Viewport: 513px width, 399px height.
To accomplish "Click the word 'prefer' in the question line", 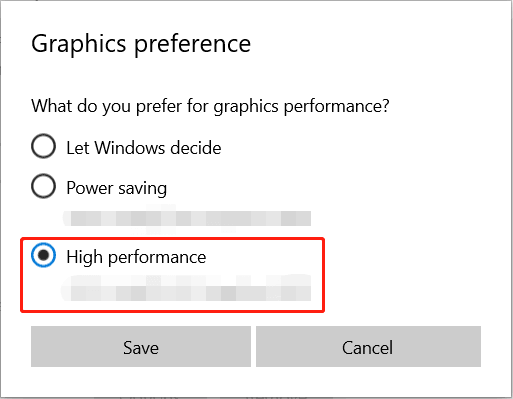I will tap(159, 107).
